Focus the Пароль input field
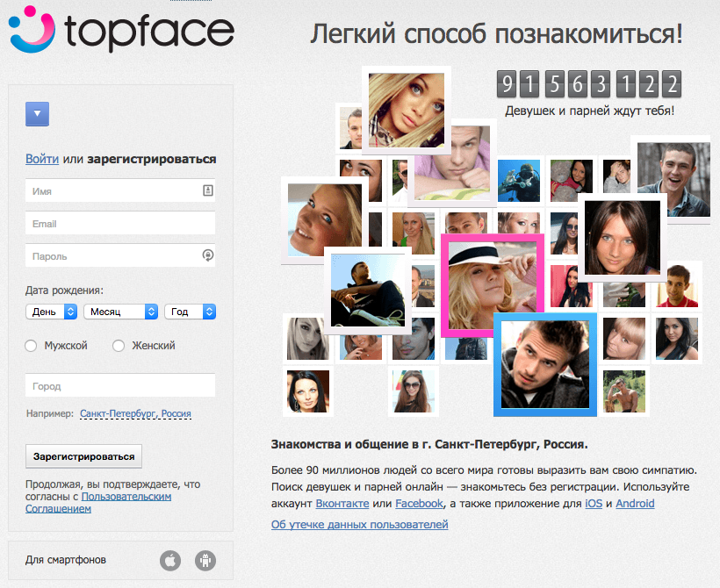This screenshot has height=588, width=720. click(120, 255)
